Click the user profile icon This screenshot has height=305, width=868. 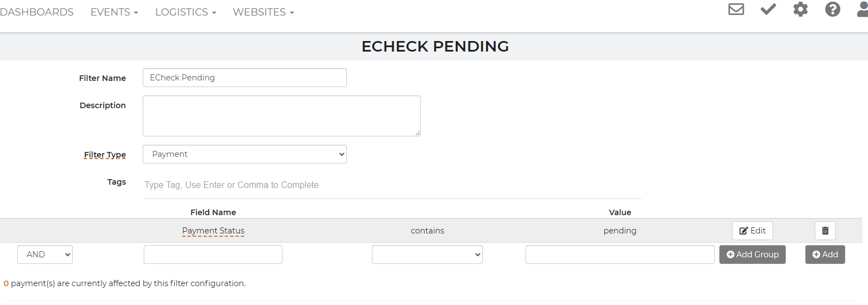point(862,9)
